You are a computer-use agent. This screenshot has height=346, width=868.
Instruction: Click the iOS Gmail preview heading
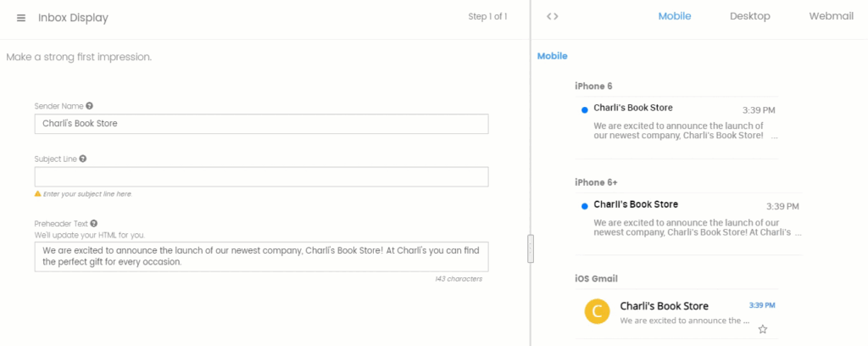tap(596, 278)
